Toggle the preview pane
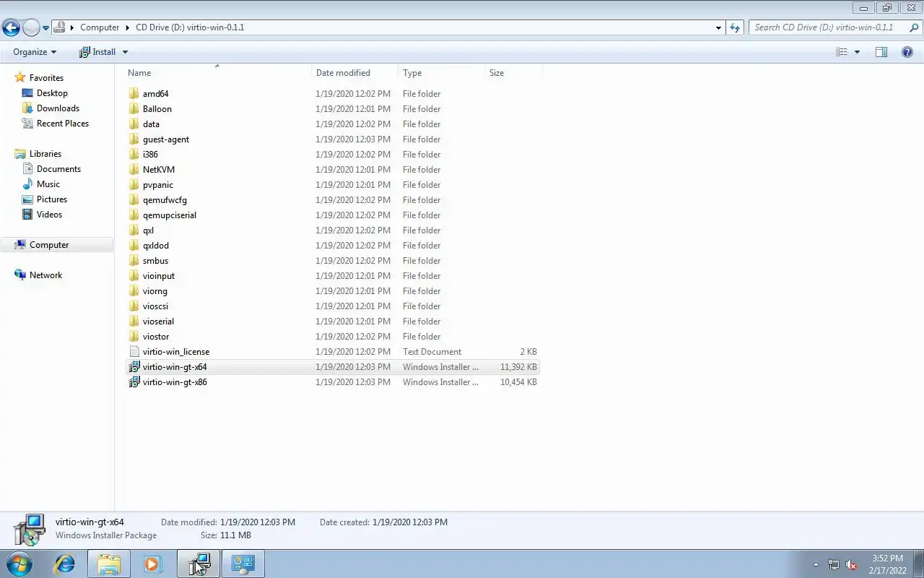Screen dimensions: 924x578 tap(881, 52)
